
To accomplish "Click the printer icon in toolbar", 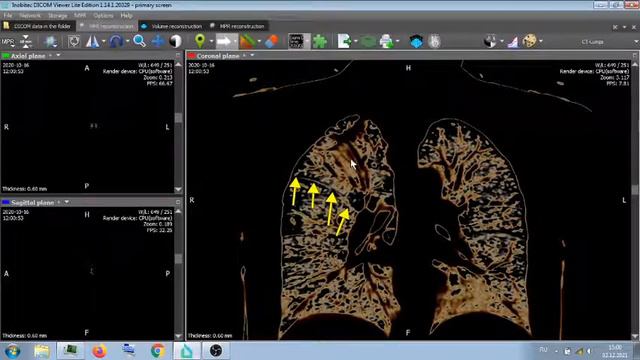I will [386, 41].
